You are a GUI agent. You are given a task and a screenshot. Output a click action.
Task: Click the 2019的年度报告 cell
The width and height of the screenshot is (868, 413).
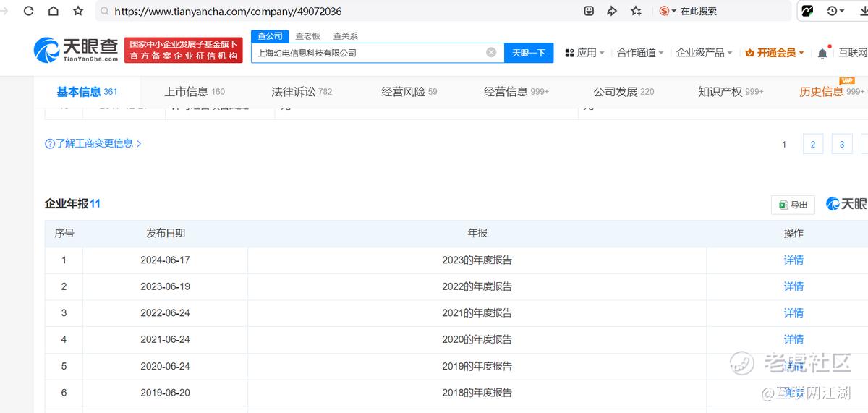[x=477, y=366]
